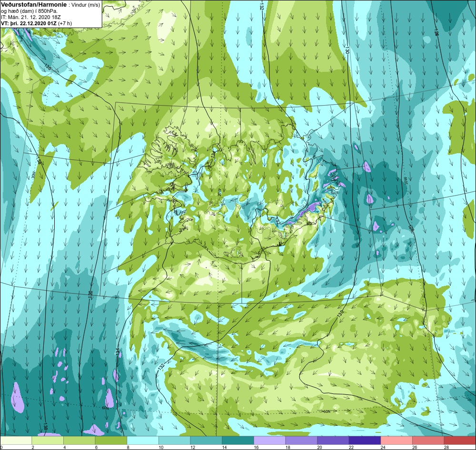
Task: Click the '138' contour label near the bottom-left corner
Action: [x=45, y=426]
